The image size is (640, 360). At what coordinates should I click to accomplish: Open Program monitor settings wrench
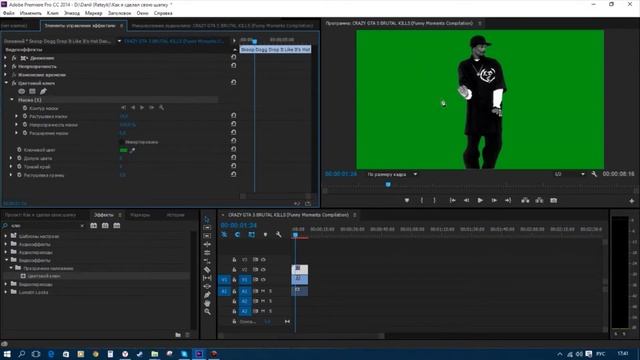click(594, 174)
